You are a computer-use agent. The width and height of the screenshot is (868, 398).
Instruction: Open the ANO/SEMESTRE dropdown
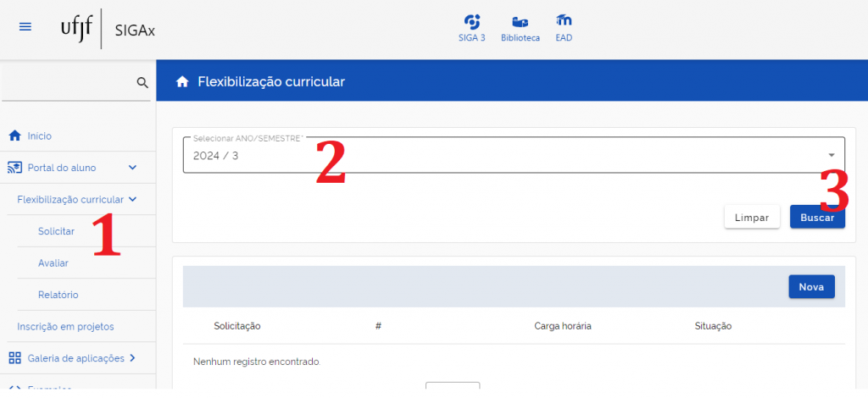[831, 155]
